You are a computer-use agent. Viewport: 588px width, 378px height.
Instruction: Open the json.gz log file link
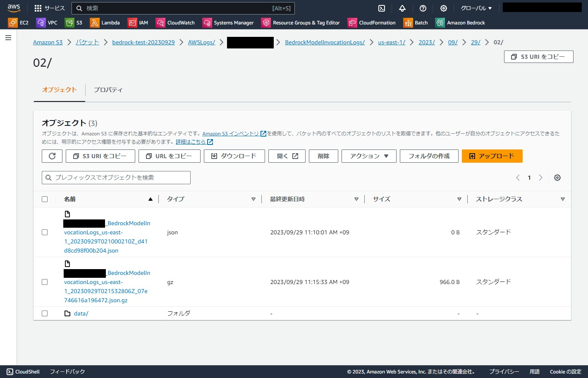[x=107, y=287]
